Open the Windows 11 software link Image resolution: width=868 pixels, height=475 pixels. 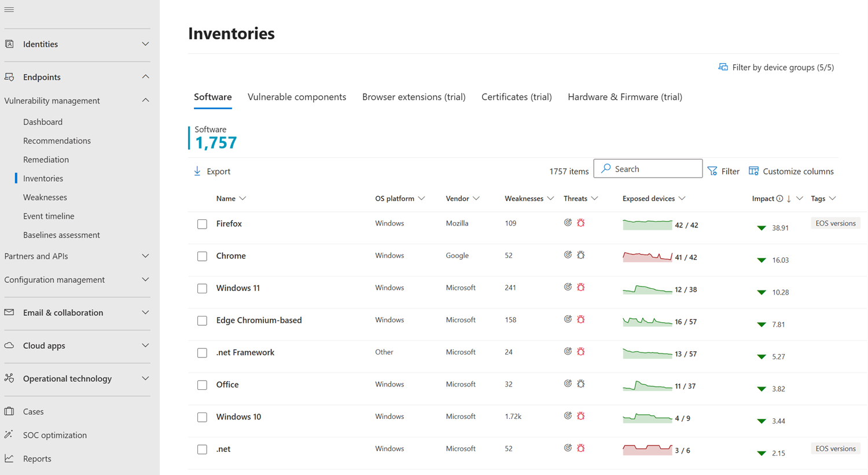(238, 288)
